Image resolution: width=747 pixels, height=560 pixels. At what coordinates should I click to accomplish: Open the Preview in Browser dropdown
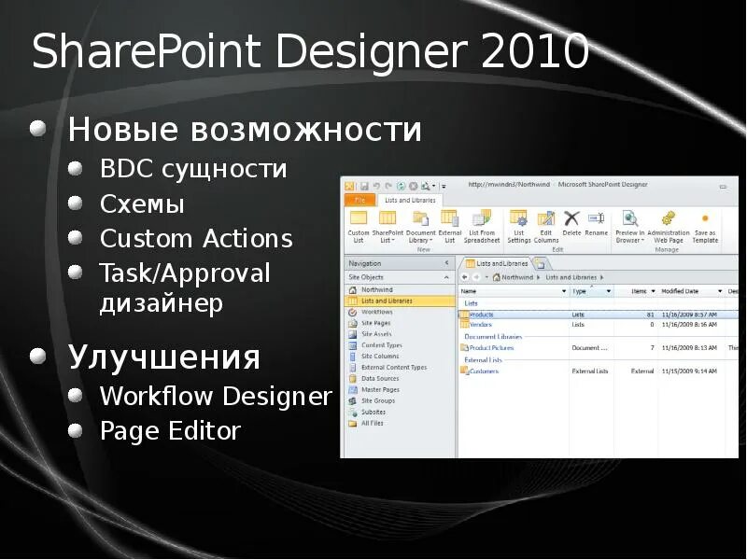coord(629,227)
